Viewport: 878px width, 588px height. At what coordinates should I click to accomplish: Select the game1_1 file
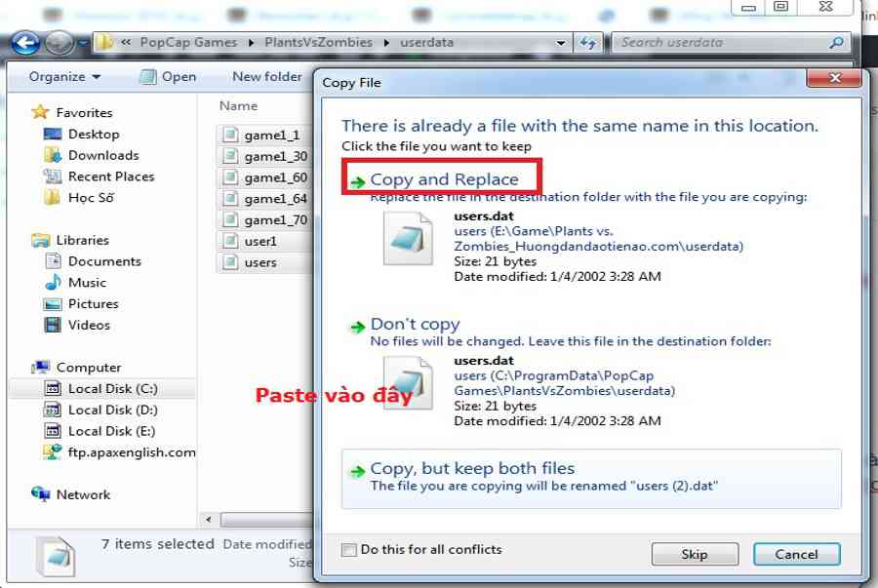coord(264,135)
